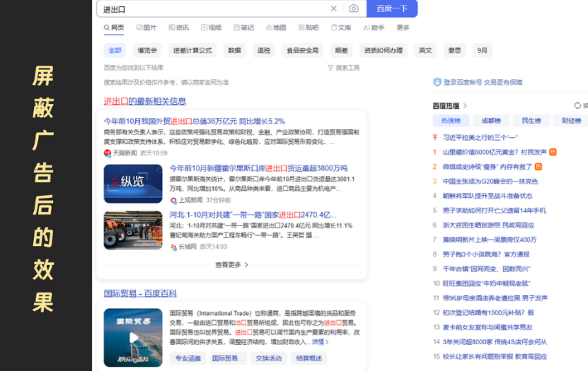The width and height of the screenshot is (588, 371).
Task: Select the 成都榜 hot list tab
Action: (x=491, y=121)
